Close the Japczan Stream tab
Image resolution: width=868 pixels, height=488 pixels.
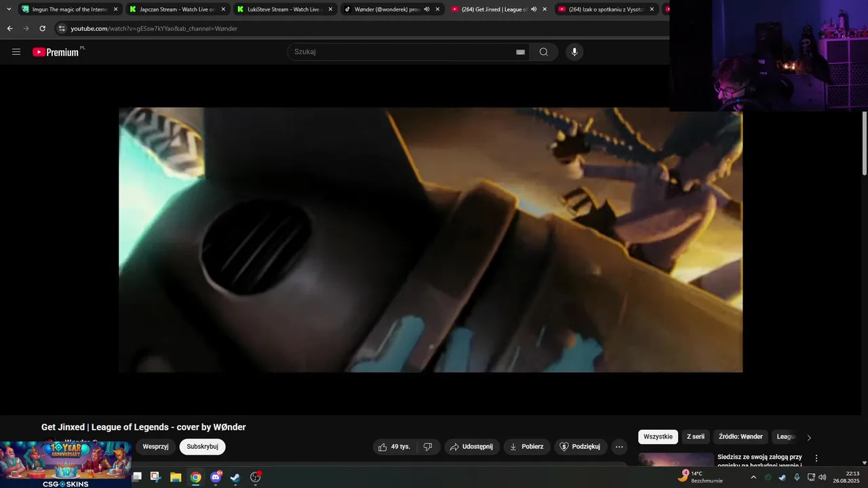(x=222, y=9)
